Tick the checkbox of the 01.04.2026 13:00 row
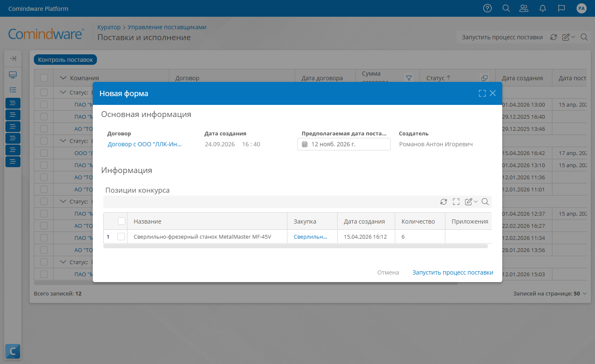 (44, 104)
